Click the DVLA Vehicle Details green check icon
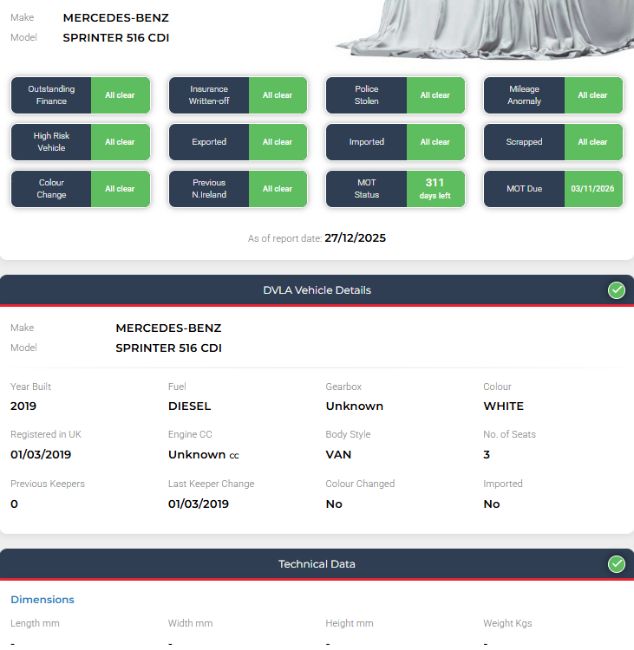634x650 pixels. point(616,290)
